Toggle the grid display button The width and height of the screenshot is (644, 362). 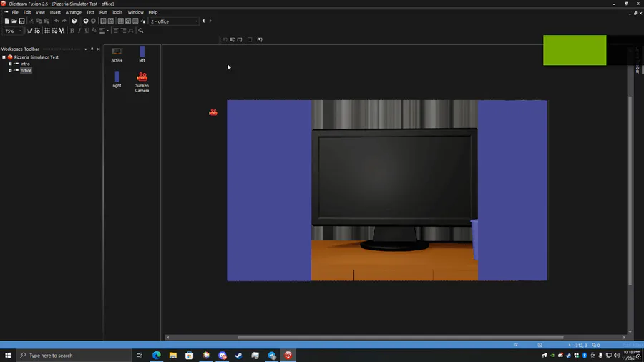point(47,31)
